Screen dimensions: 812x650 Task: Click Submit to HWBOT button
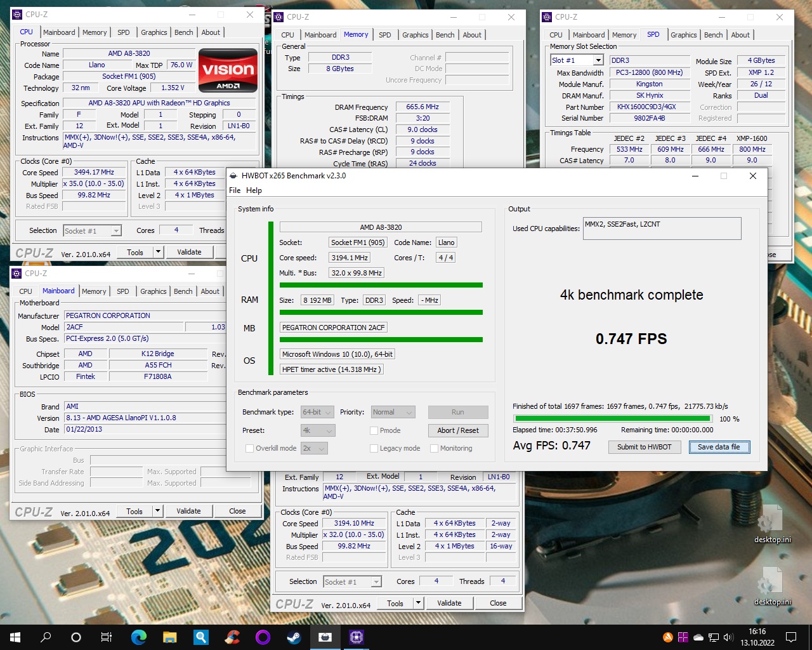(x=644, y=447)
